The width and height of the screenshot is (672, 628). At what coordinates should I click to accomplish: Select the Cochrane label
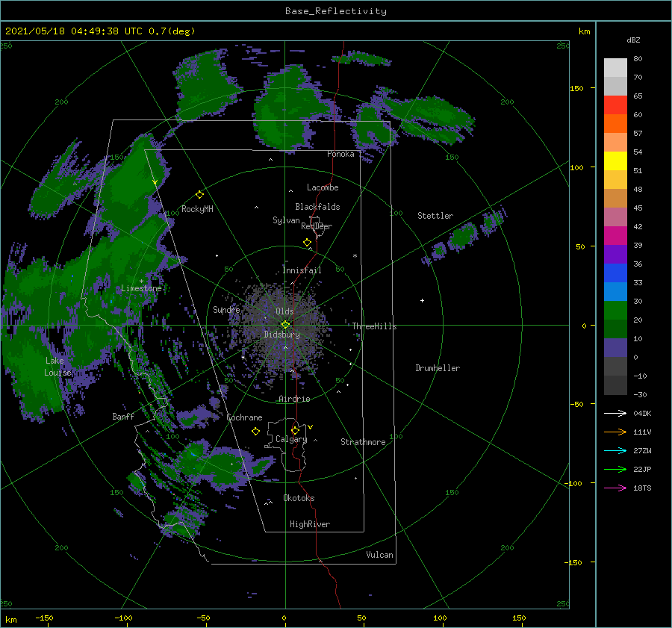coord(244,417)
